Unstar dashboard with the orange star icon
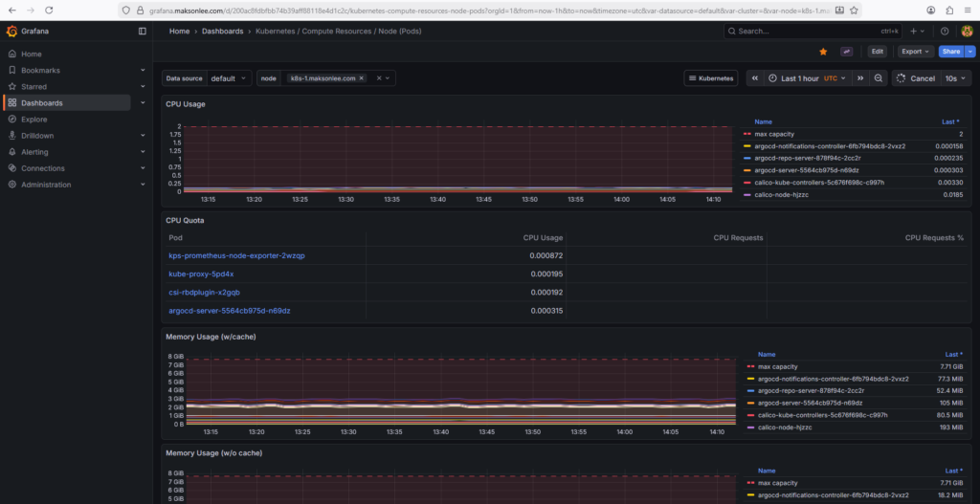The height and width of the screenshot is (504, 980). tap(823, 52)
